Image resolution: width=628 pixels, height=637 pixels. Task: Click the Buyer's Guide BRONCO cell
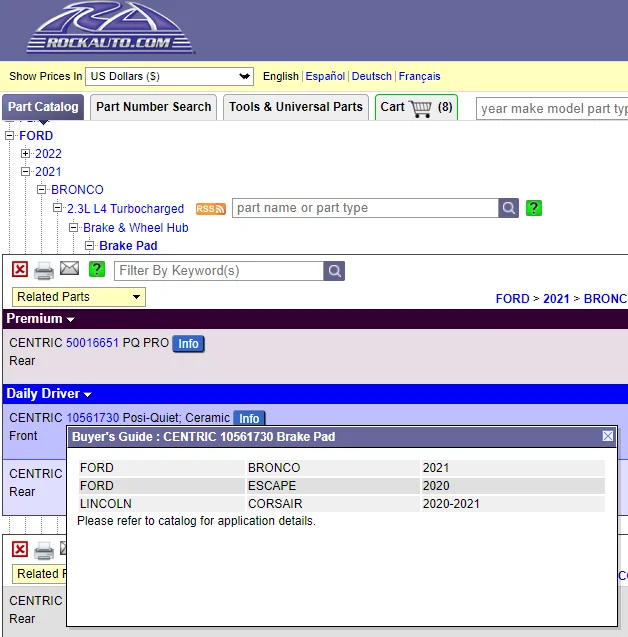click(333, 468)
